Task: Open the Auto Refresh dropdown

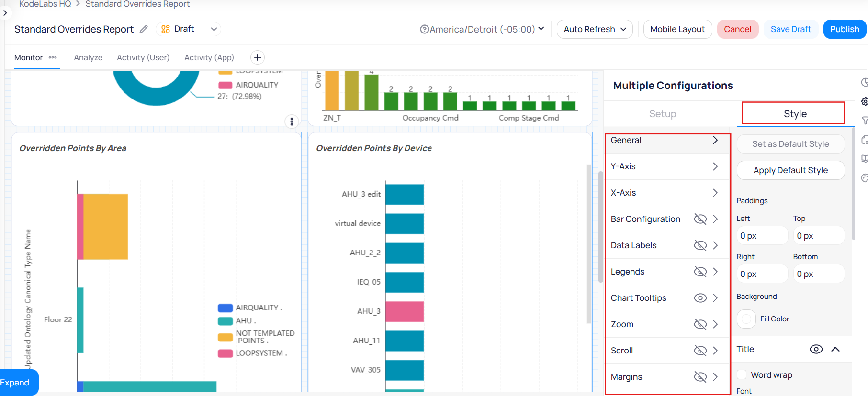Action: 594,29
